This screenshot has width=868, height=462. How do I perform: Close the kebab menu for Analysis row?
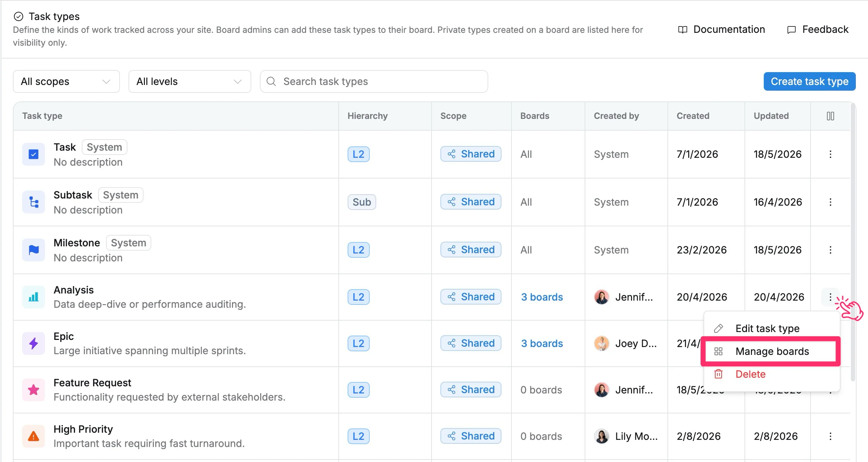point(831,297)
